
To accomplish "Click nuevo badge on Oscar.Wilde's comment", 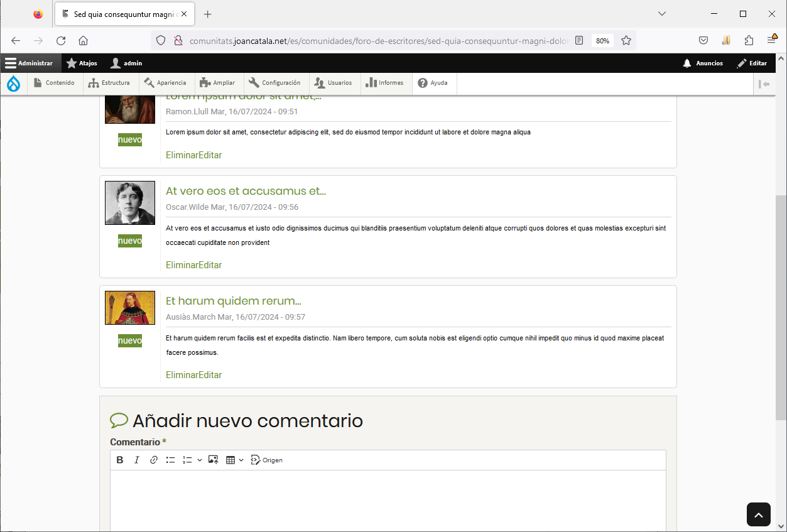I will (x=130, y=241).
